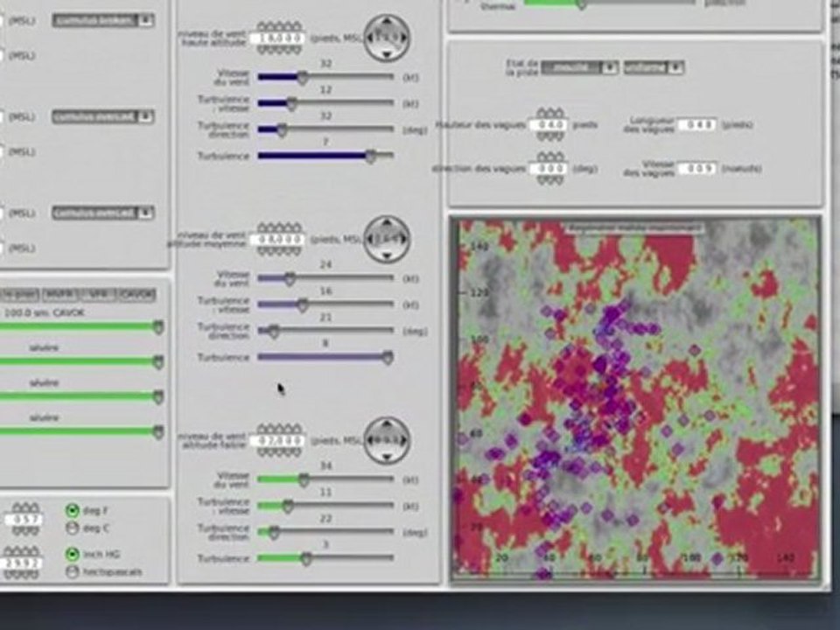Increase mid-altitude wind level with up arrows
The width and height of the screenshot is (840, 630).
pyautogui.click(x=279, y=228)
